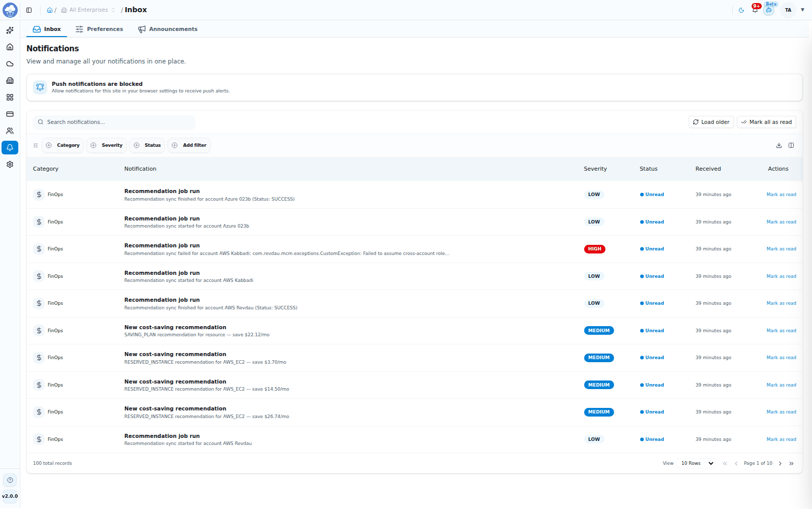Viewport: 812px width, 509px height.
Task: Open the TA user avatar
Action: (788, 10)
